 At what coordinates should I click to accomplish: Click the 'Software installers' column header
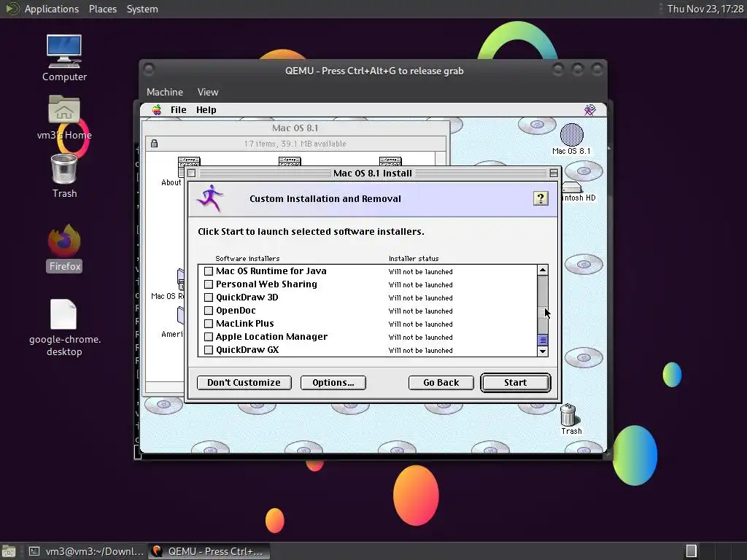(x=247, y=259)
